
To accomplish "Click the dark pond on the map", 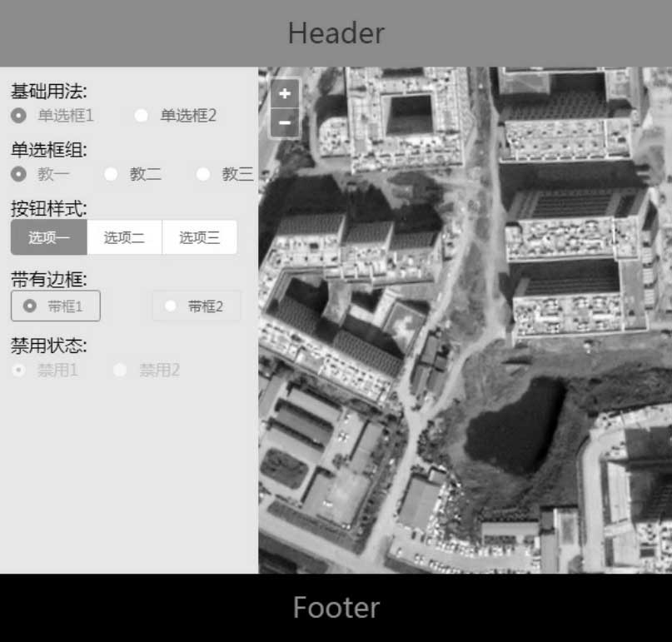I will (x=512, y=429).
